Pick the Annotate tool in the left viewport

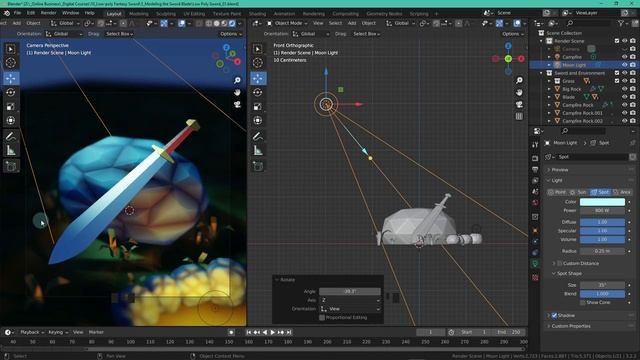pos(11,136)
